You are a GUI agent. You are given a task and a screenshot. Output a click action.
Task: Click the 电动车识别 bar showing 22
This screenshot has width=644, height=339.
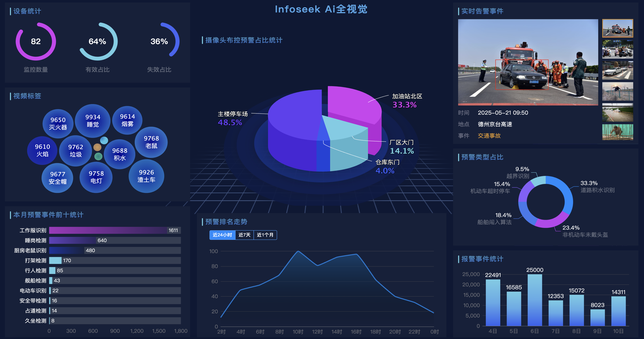[x=50, y=291]
